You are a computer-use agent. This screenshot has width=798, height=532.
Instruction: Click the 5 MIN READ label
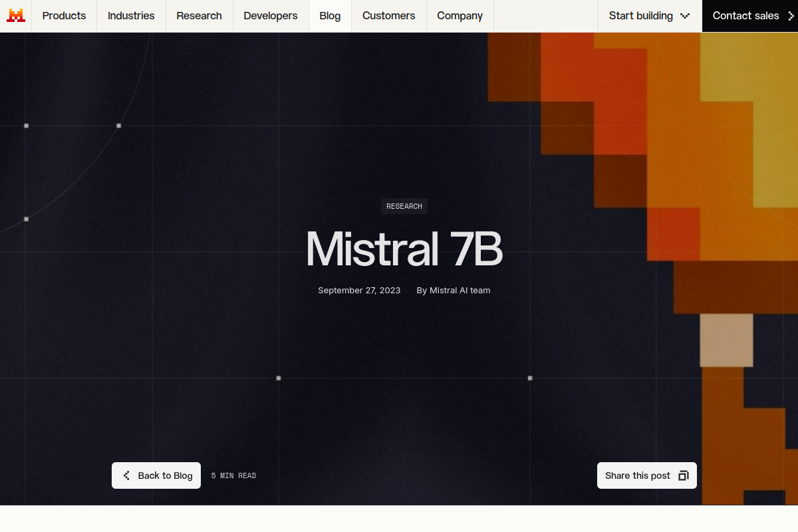coord(233,476)
